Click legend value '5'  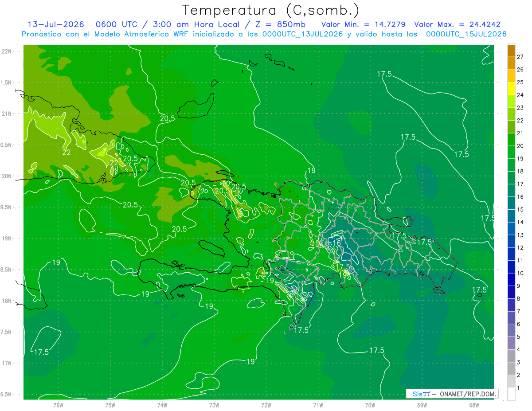(519, 337)
